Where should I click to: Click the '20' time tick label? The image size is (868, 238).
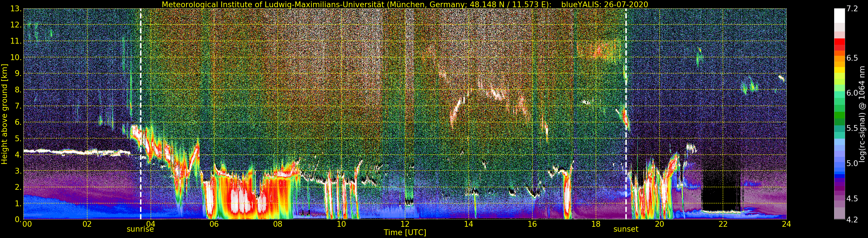coord(659,224)
